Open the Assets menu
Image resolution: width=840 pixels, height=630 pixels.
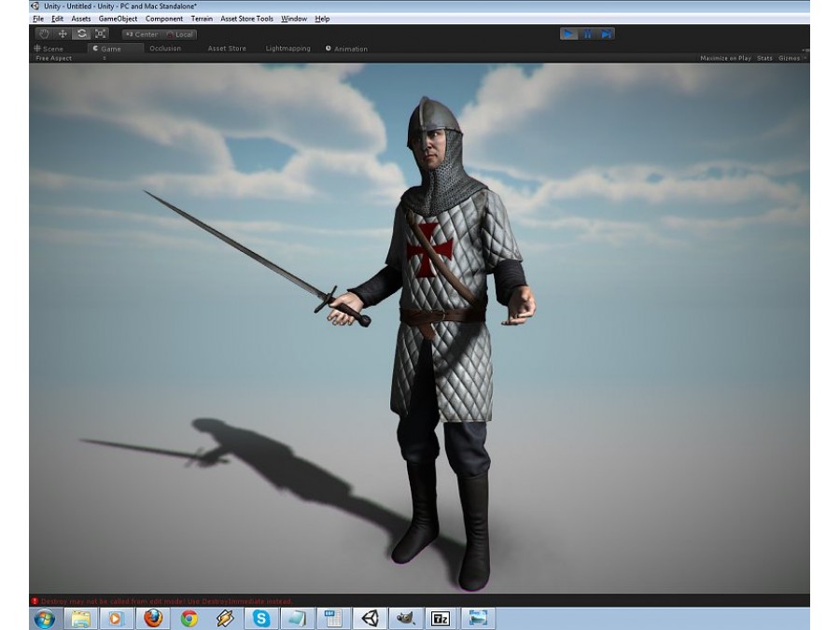point(81,19)
